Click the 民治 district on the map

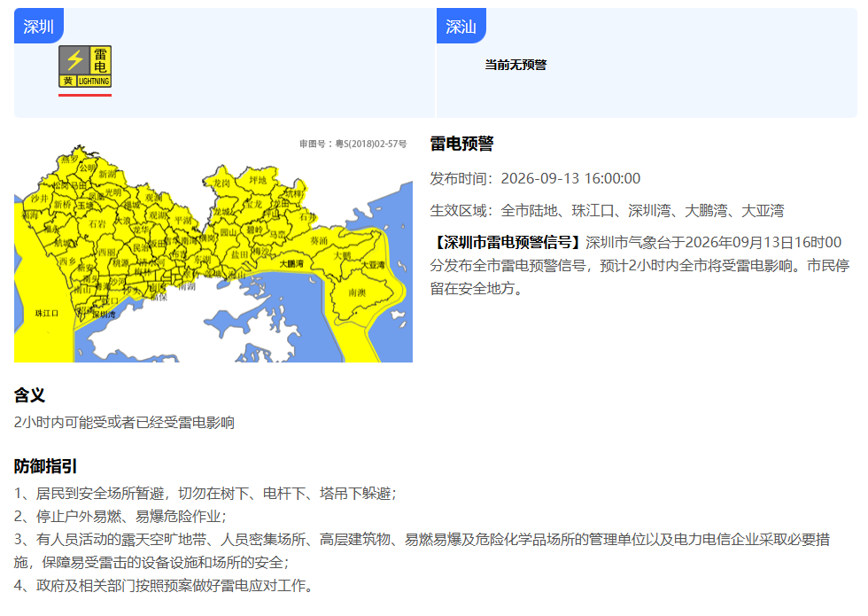click(x=141, y=247)
